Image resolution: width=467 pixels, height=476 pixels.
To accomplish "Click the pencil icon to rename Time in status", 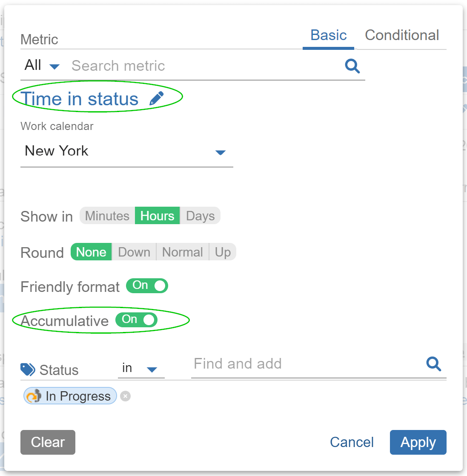I will pyautogui.click(x=157, y=98).
